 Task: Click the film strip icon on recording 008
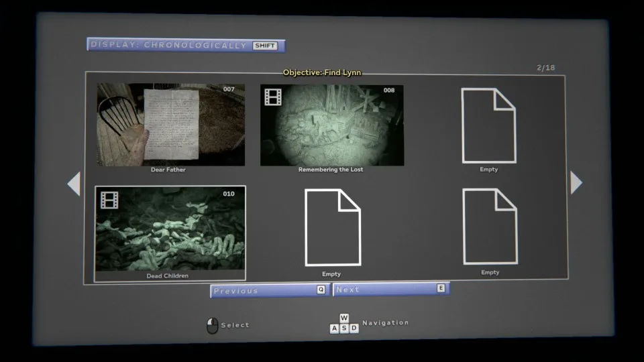273,97
